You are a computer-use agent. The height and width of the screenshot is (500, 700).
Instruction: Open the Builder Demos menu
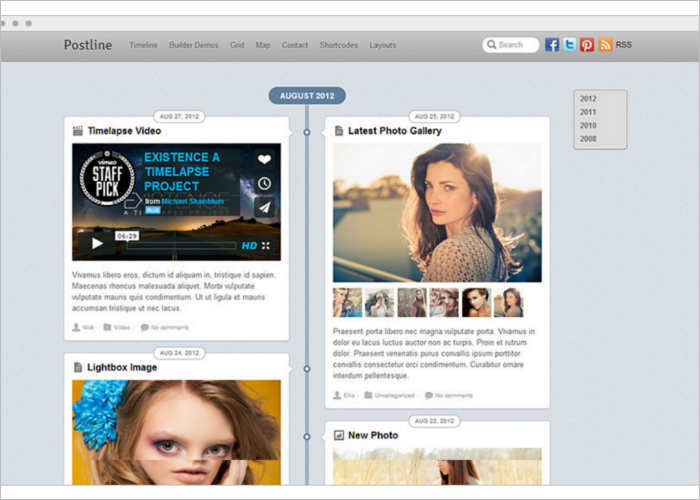tap(193, 45)
